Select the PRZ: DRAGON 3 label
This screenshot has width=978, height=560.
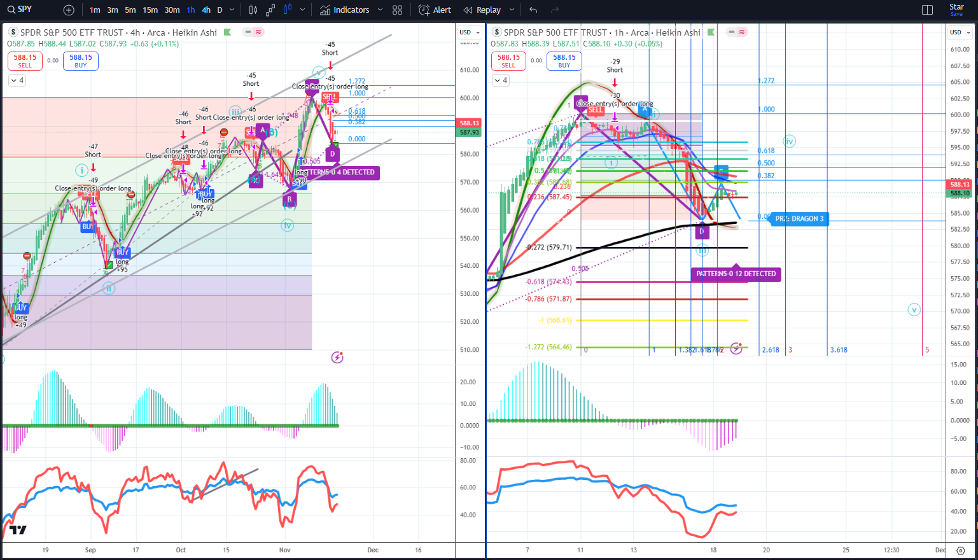pos(799,219)
